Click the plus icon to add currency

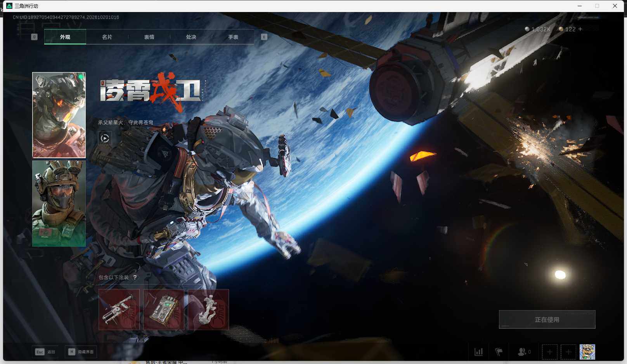point(580,29)
